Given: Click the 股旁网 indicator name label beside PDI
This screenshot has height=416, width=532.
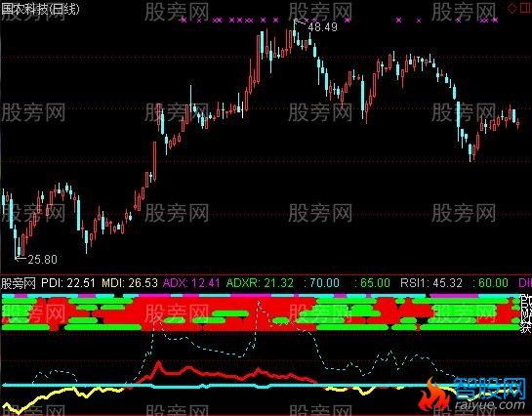Looking at the screenshot, I should [x=19, y=283].
